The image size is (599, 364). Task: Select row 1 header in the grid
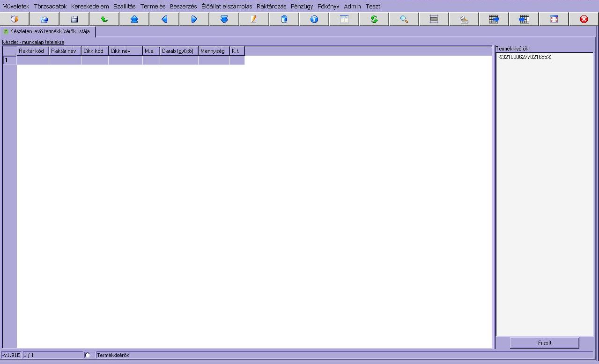pyautogui.click(x=10, y=60)
